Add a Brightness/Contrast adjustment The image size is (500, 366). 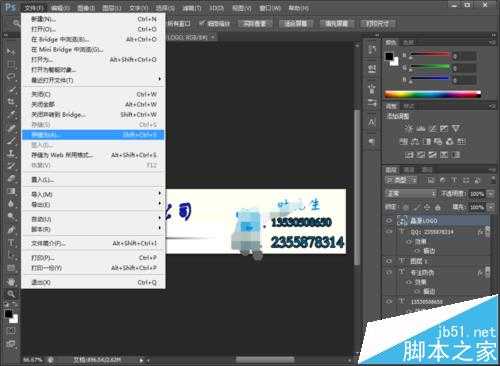(x=409, y=128)
